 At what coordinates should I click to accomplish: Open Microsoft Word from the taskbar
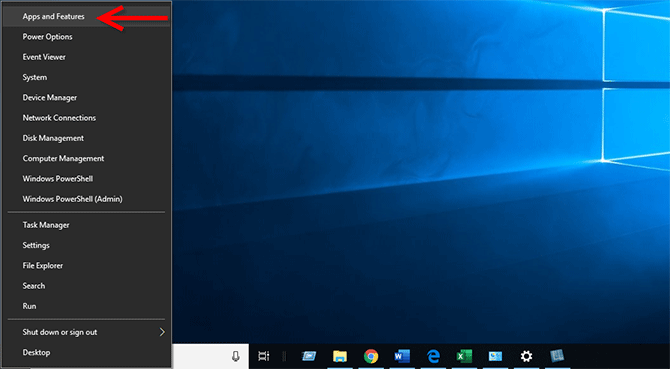point(402,356)
